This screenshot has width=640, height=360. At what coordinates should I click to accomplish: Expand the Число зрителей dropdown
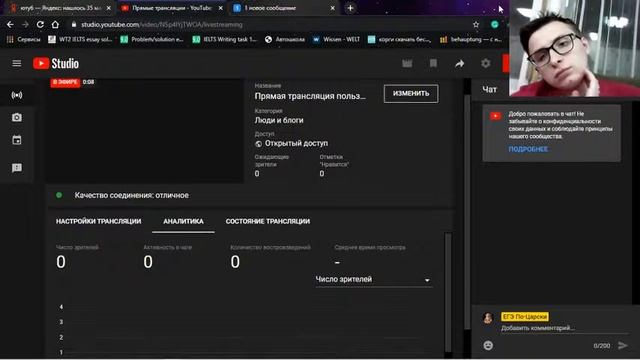pos(373,280)
